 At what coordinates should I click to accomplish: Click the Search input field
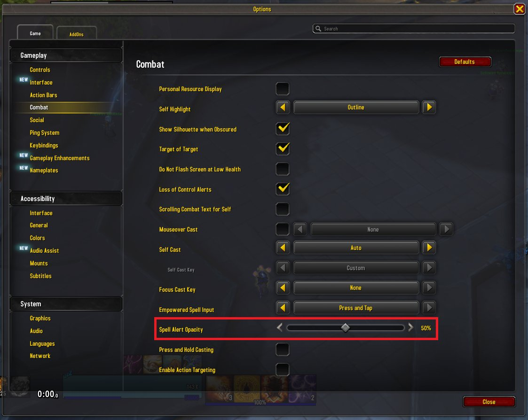[x=413, y=29]
